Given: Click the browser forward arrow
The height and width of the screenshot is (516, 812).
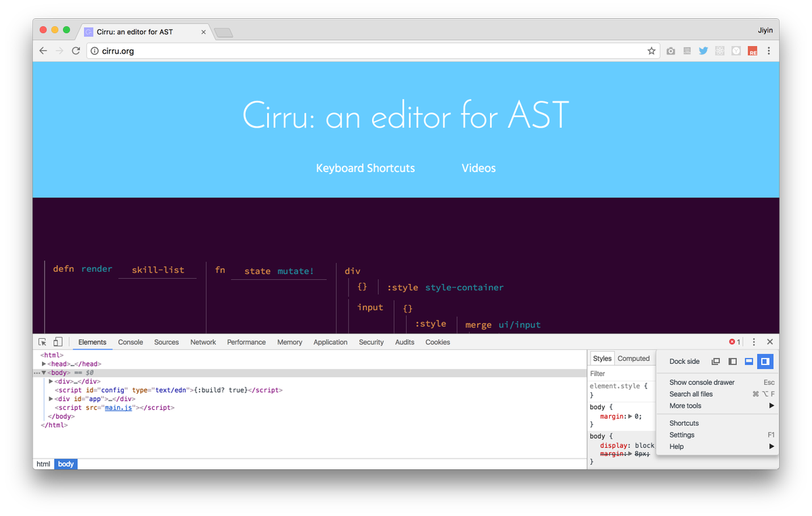Looking at the screenshot, I should [x=60, y=51].
